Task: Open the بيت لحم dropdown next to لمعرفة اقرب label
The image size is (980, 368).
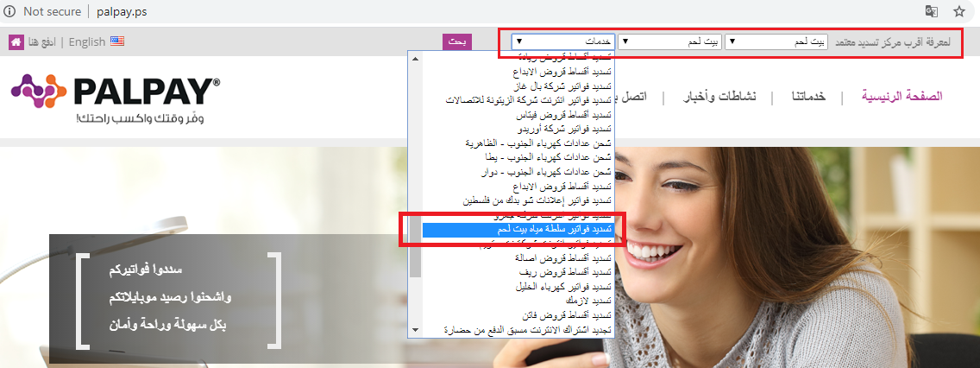Action: [777, 42]
